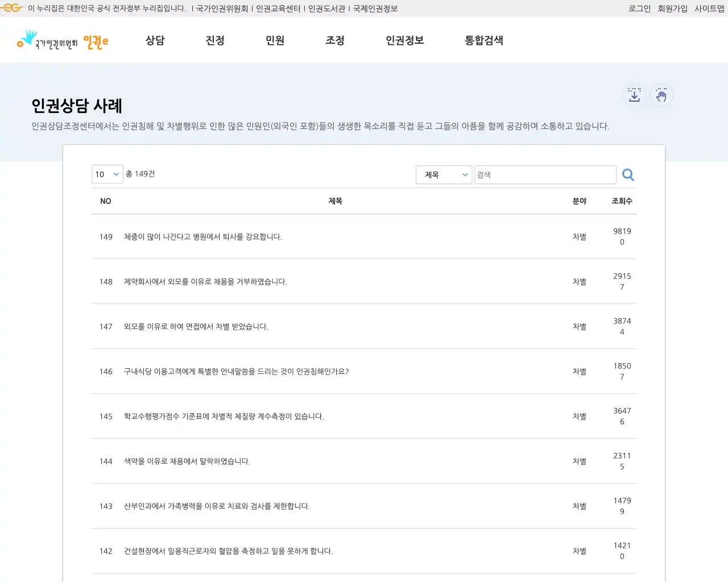Open the 민원 menu
Viewport: 728px width, 582px height.
click(x=275, y=40)
